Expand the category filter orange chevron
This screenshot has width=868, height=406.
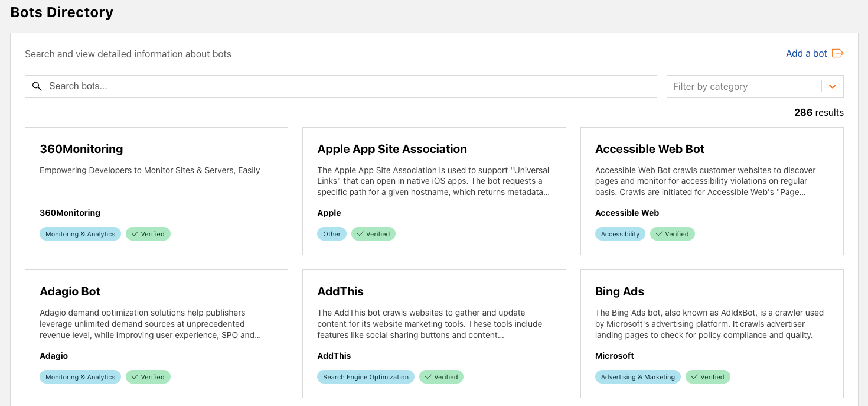click(833, 86)
